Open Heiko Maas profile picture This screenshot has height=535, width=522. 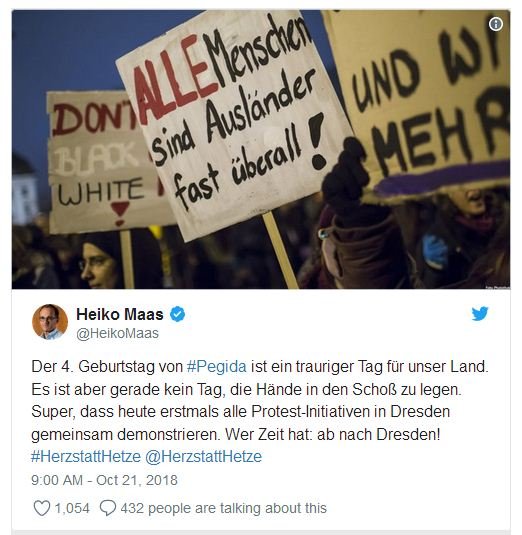[x=50, y=322]
